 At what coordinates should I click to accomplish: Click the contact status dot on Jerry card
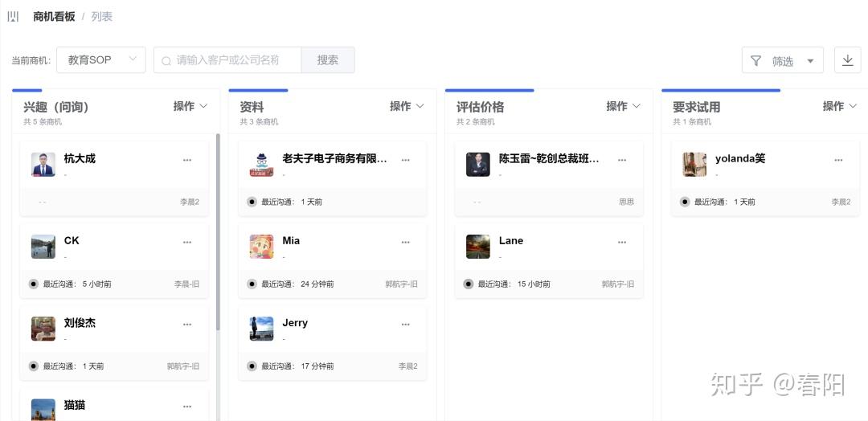click(x=252, y=366)
